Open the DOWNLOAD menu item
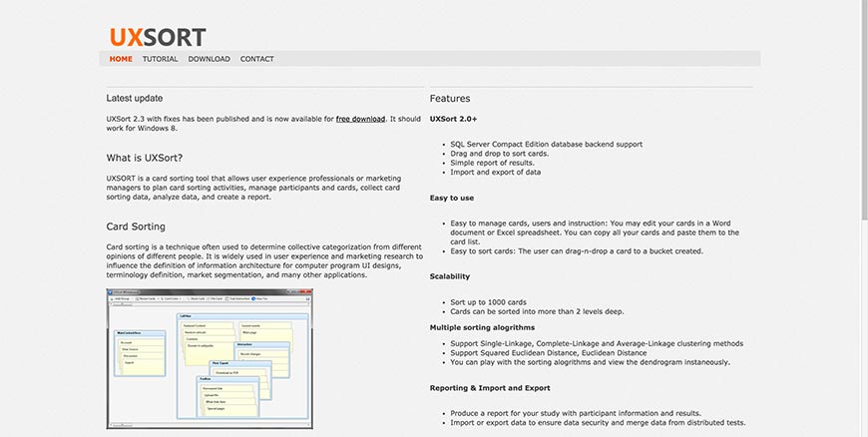Viewport: 868px width, 437px height. coord(209,59)
